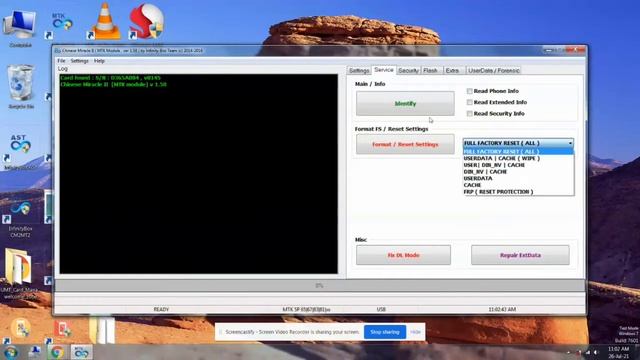Select USERDATA | CACHE ( WIPE ) option
Image resolution: width=640 pixels, height=360 pixels.
pos(518,158)
